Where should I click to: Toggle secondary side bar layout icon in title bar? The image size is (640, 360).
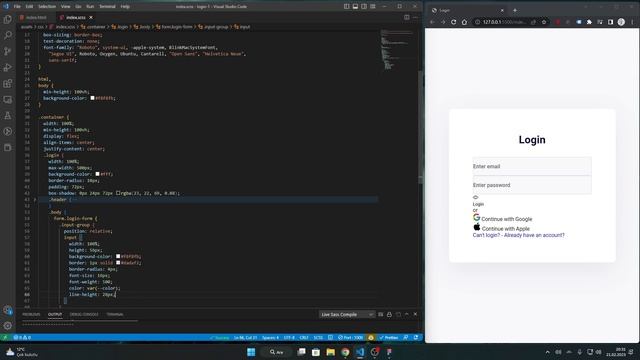click(364, 6)
